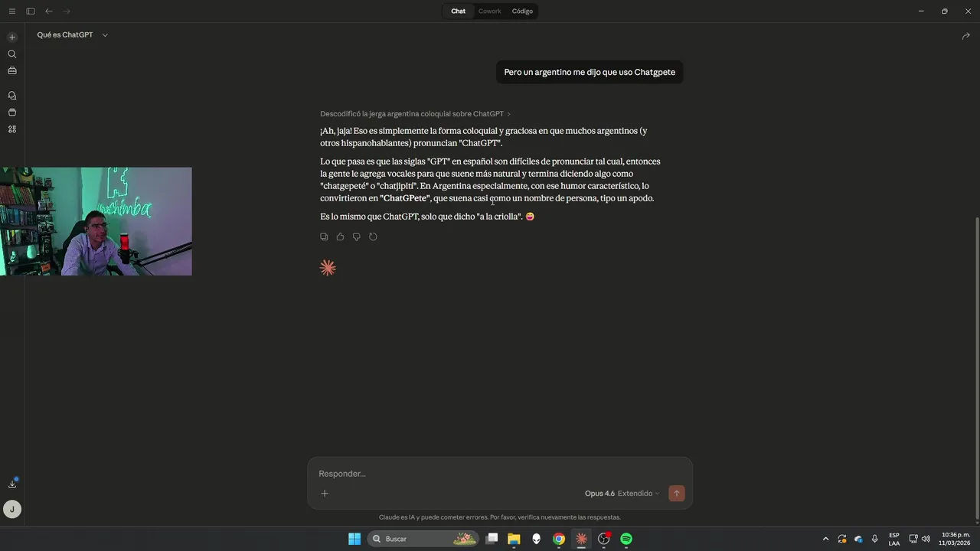Send message with the arrow button
Screen dimensions: 980x551
pyautogui.click(x=677, y=494)
